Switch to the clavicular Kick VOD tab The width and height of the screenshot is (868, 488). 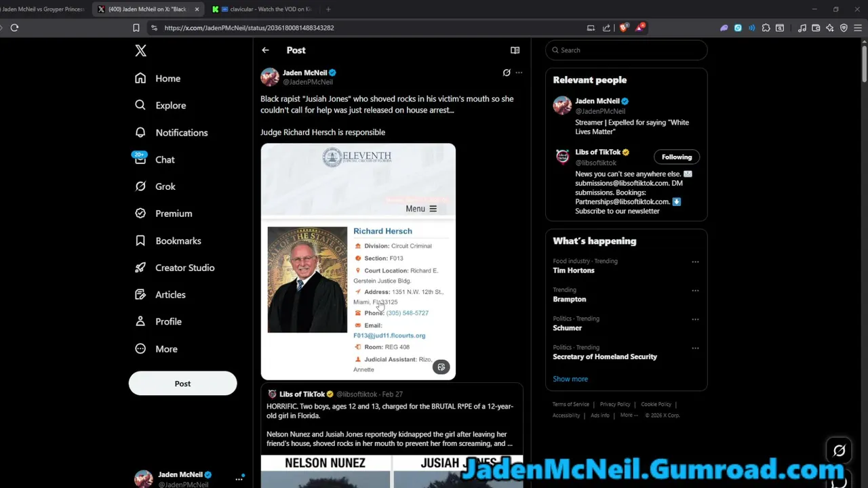[x=262, y=9]
